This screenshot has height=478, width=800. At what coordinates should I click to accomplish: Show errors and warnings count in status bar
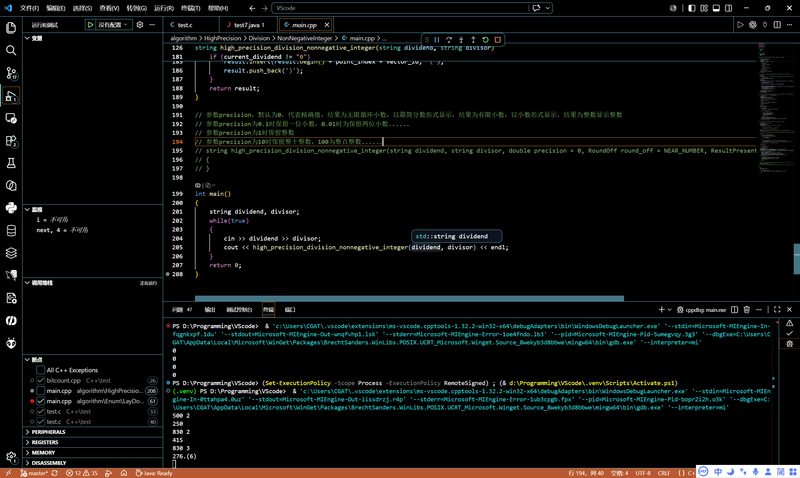(82, 473)
